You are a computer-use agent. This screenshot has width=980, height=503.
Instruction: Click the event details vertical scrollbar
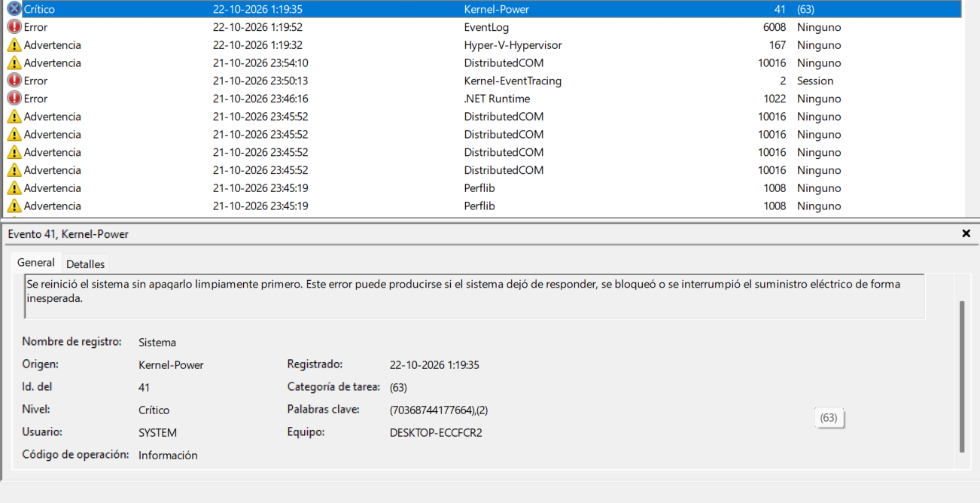point(961,376)
